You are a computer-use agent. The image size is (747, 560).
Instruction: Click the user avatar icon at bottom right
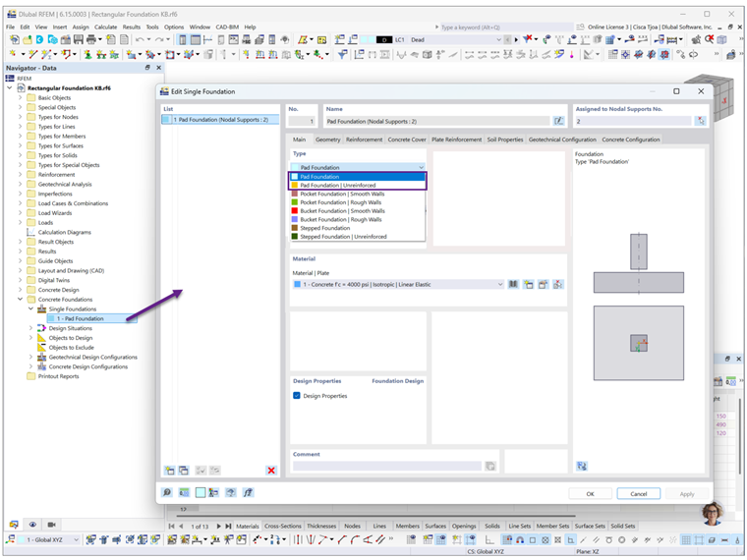(x=713, y=513)
